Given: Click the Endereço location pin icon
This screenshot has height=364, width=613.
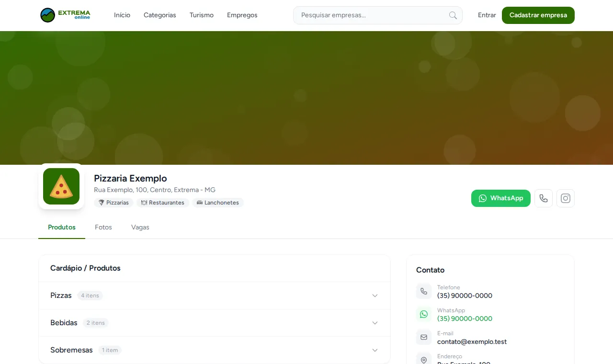Looking at the screenshot, I should point(424,360).
